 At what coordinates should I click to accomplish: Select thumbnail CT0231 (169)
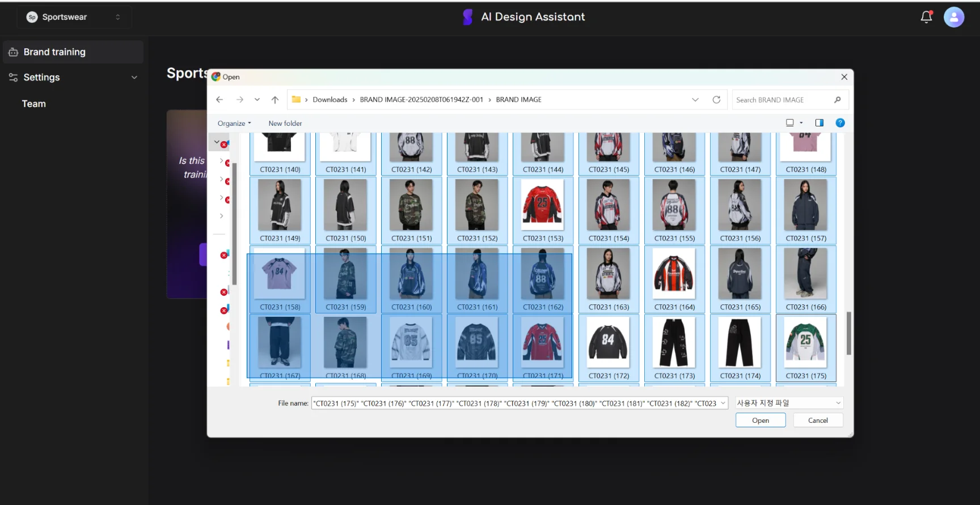coord(412,347)
